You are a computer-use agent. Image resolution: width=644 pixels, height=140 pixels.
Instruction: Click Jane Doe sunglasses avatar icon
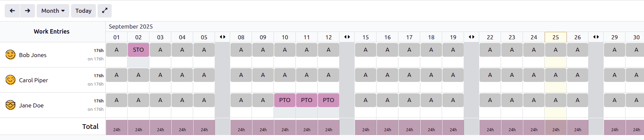point(11,105)
